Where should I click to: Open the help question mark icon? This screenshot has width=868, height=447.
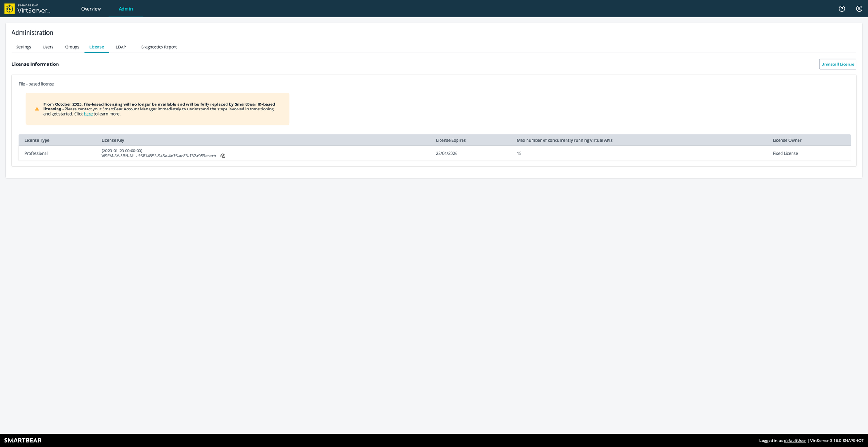click(x=842, y=9)
